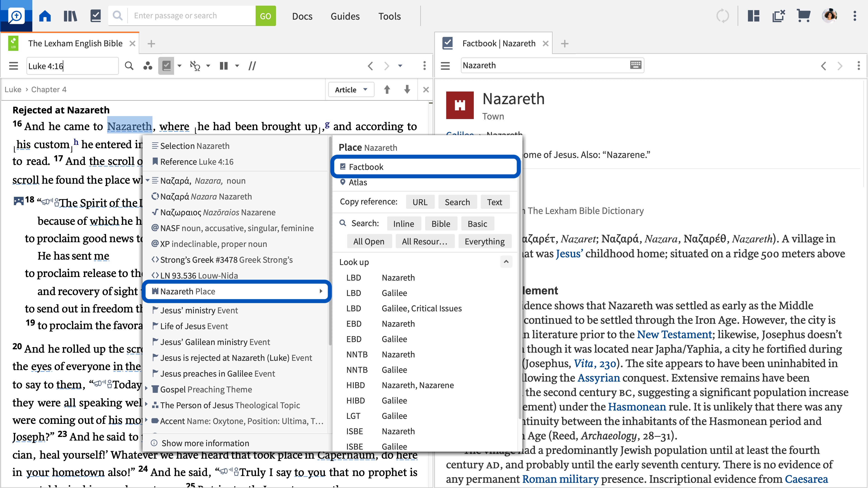Select the Factbook | Nazareth tab
868x488 pixels.
499,43
